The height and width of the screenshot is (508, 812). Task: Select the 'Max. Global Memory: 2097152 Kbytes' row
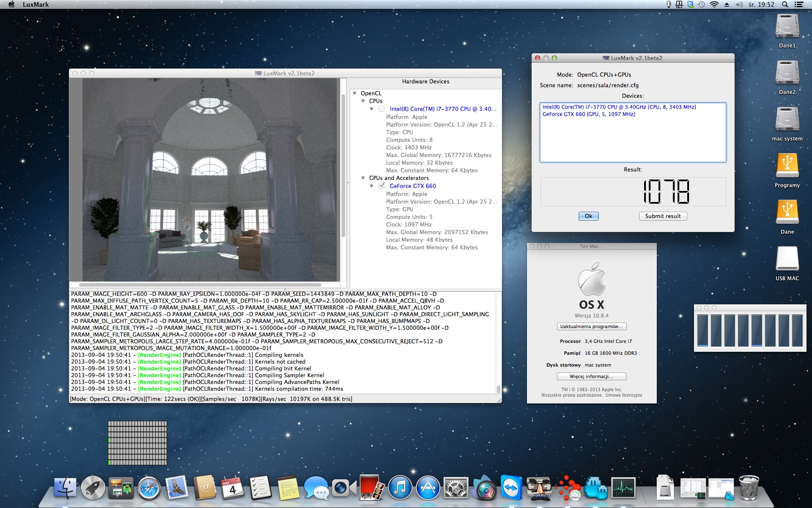pyautogui.click(x=437, y=232)
